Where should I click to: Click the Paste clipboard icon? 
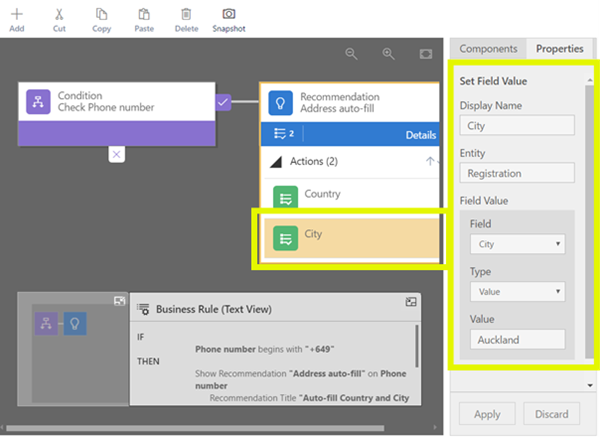144,16
